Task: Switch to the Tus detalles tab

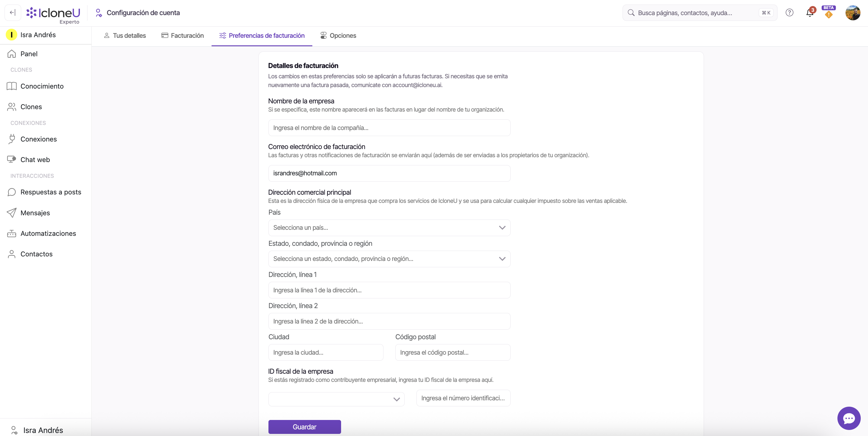Action: [125, 36]
